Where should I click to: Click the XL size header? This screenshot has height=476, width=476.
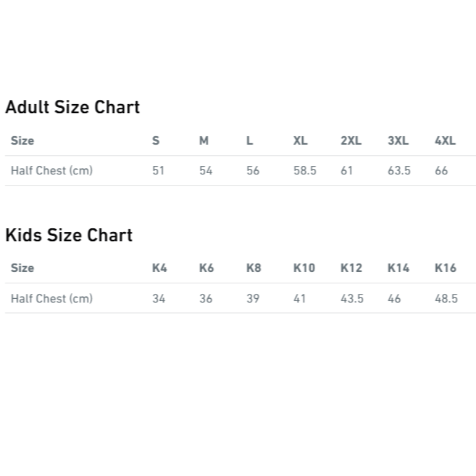click(x=300, y=140)
